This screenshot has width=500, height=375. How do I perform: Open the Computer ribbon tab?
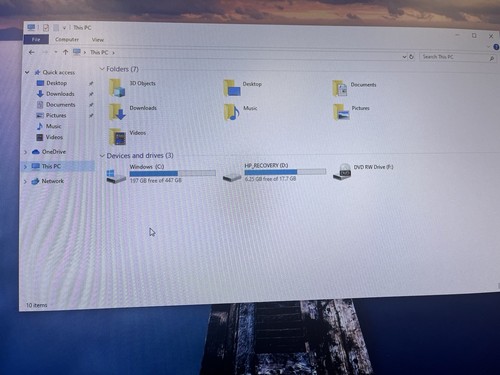[67, 39]
